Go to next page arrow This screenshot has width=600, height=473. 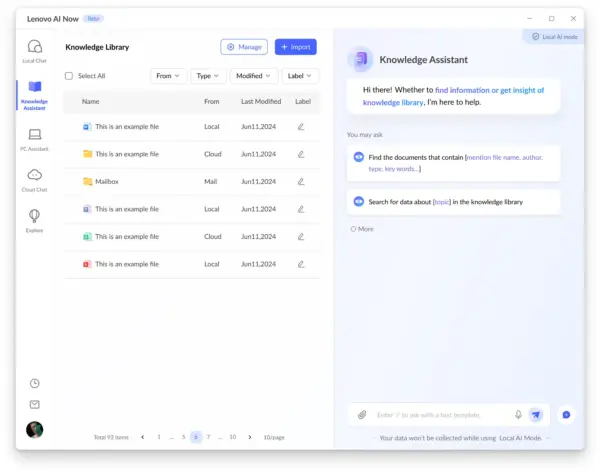(250, 437)
